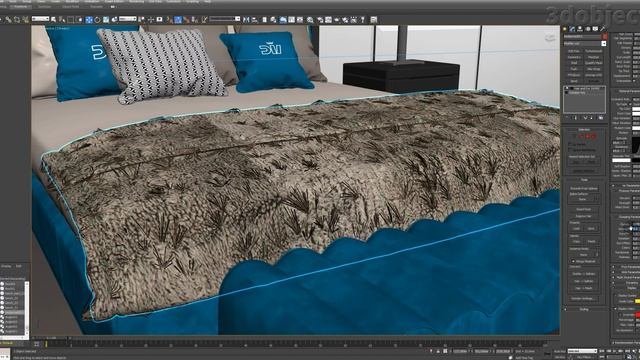Click the object color swatch beside name field
640x360 pixels.
[x=605, y=36]
